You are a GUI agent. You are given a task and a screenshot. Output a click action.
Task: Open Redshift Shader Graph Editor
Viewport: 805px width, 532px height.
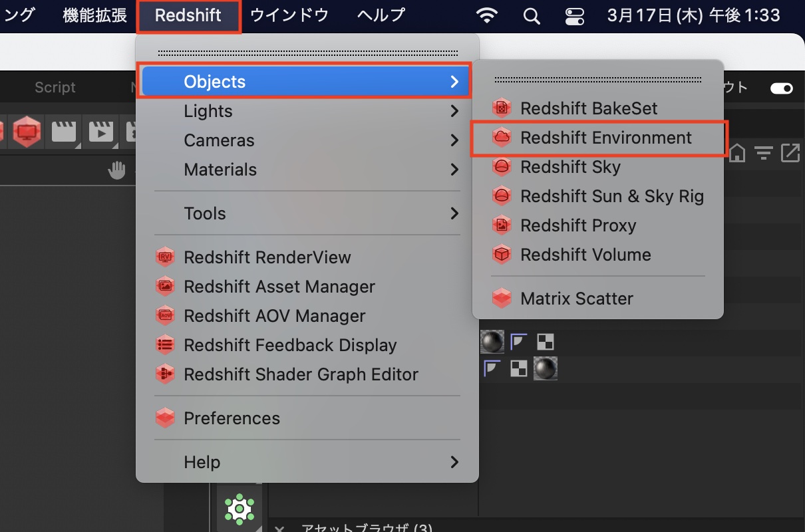301,374
